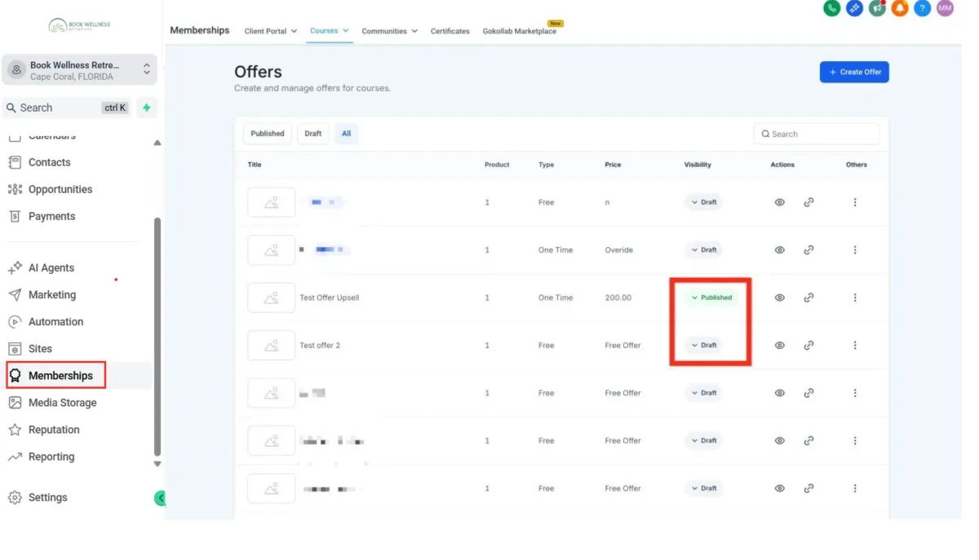This screenshot has height=560, width=979.
Task: Open three-dot menu for Test offer 2
Action: click(x=855, y=346)
